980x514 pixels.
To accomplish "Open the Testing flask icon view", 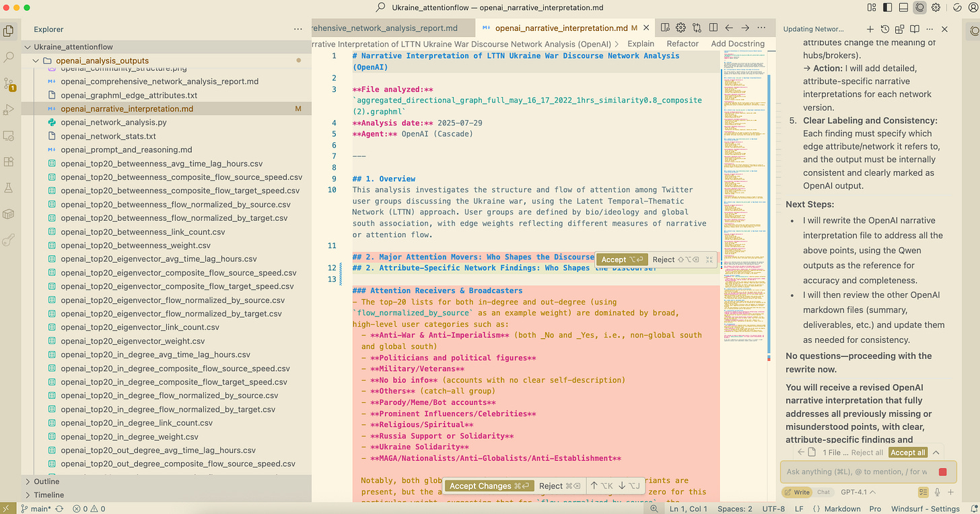I will [x=9, y=188].
